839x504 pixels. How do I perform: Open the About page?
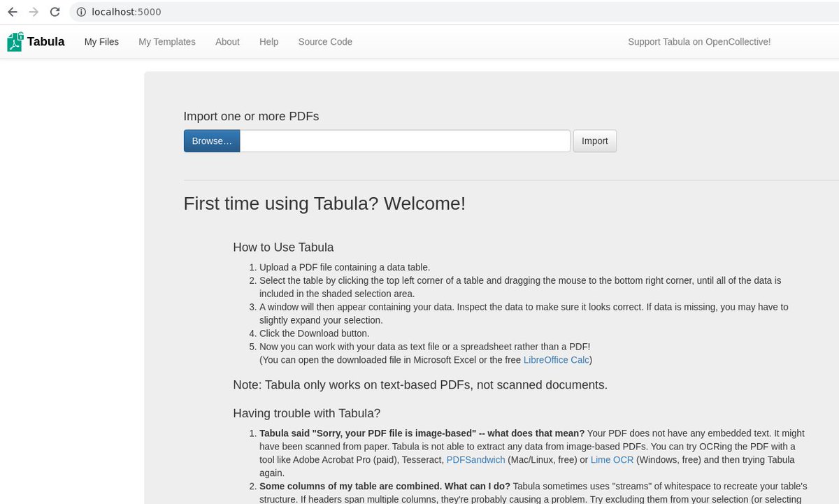(x=227, y=42)
